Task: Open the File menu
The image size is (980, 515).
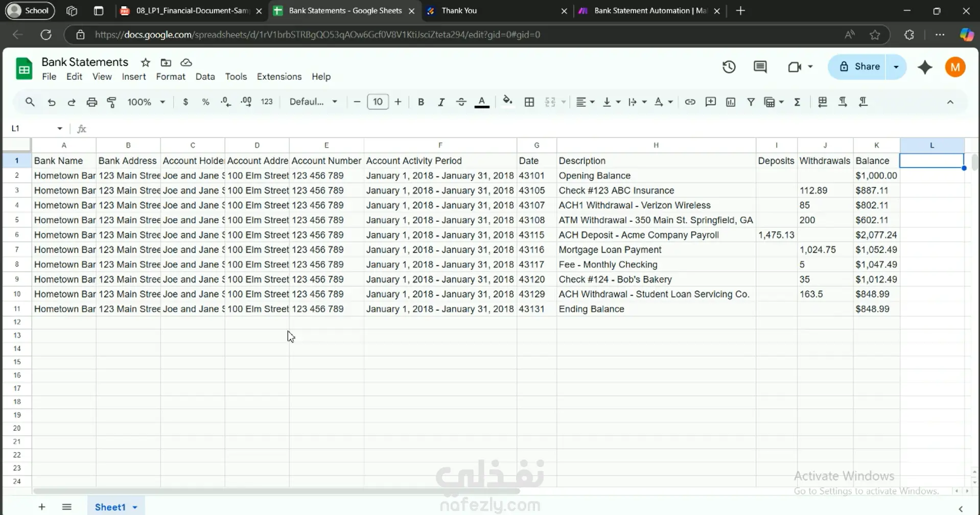Action: tap(49, 77)
